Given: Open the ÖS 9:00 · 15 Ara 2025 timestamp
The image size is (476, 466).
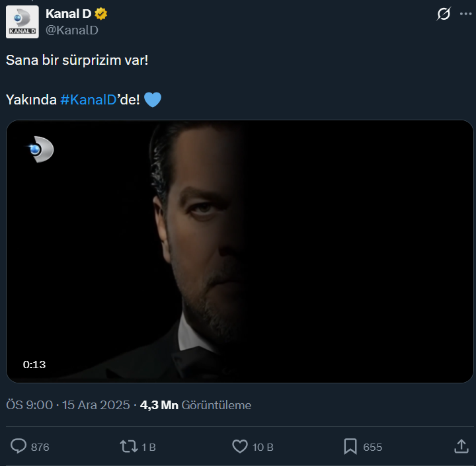Looking at the screenshot, I should (67, 405).
